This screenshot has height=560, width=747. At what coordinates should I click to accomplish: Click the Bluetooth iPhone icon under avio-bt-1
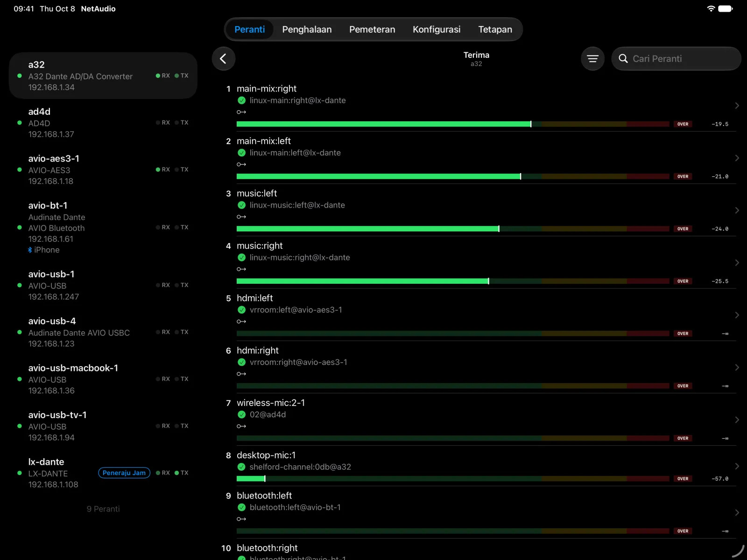30,250
